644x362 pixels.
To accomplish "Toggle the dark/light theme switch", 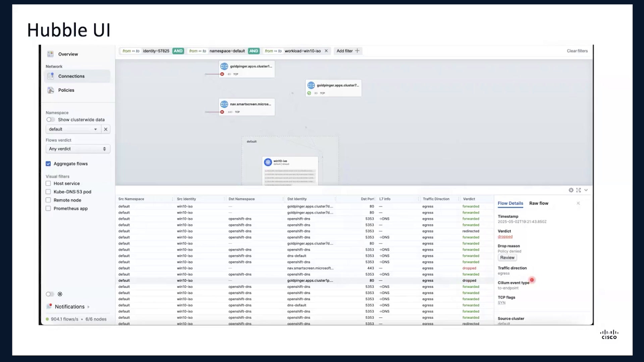I will point(50,294).
